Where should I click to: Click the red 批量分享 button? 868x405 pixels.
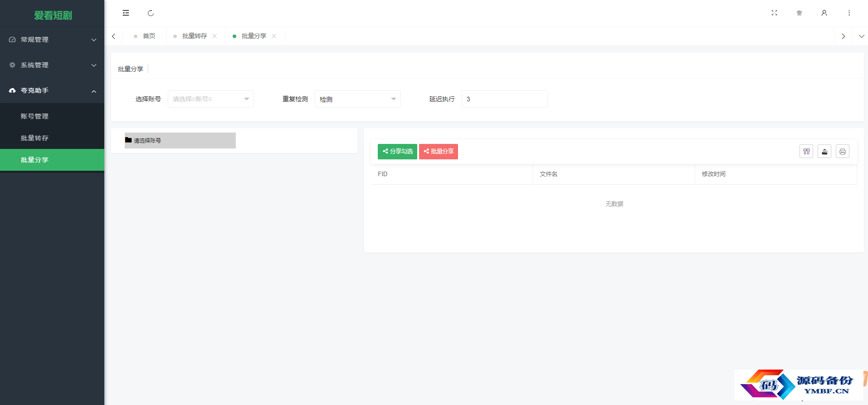pyautogui.click(x=439, y=152)
